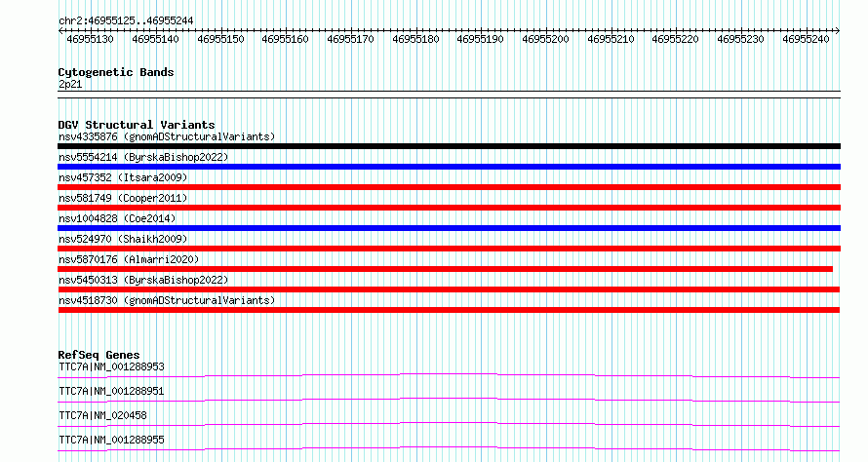868x462 pixels.
Task: Open transcript label TTC7A|NM_001288955
Action: click(111, 440)
